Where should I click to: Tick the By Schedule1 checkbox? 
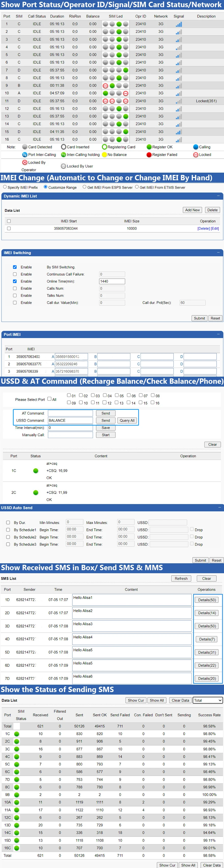[8, 530]
